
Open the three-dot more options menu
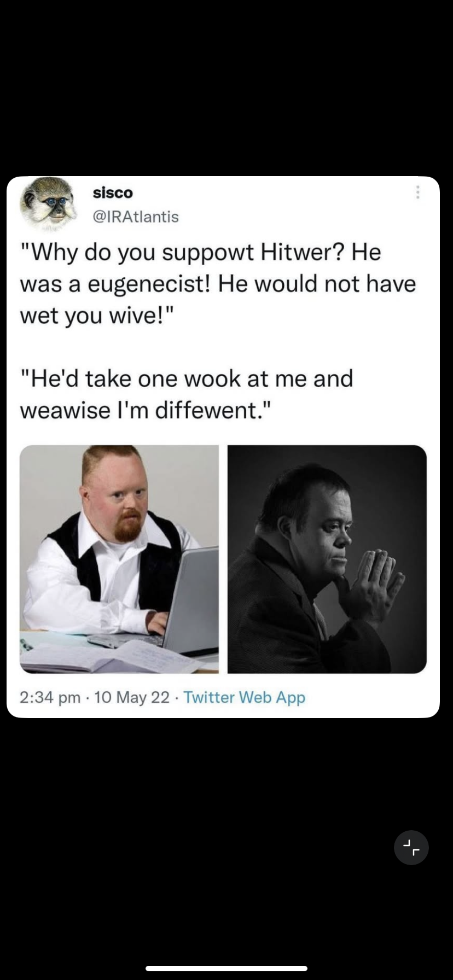(417, 192)
